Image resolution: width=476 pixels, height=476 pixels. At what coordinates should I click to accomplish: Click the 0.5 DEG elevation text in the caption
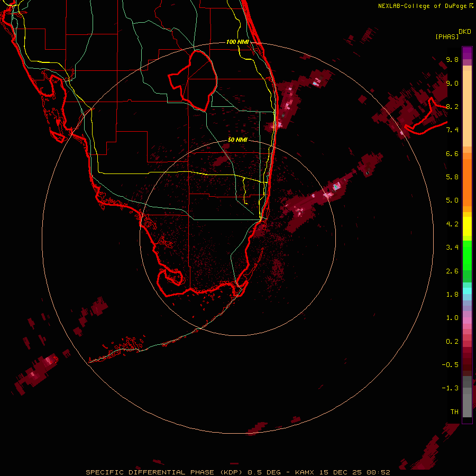pyautogui.click(x=264, y=472)
